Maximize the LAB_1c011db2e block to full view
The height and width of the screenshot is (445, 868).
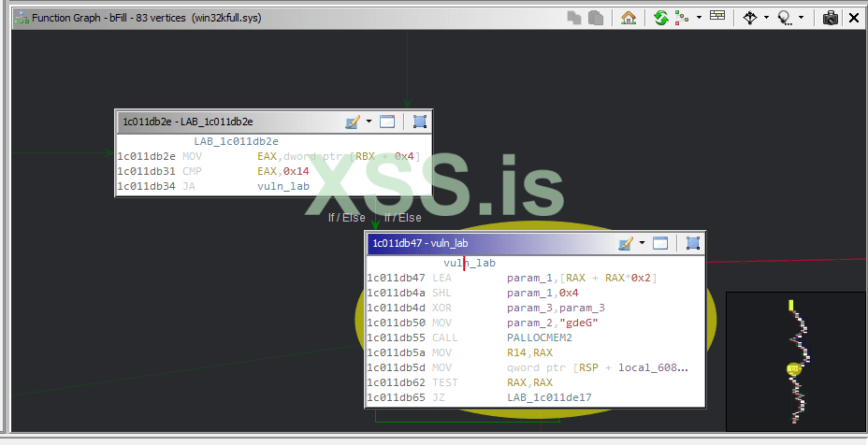point(387,122)
